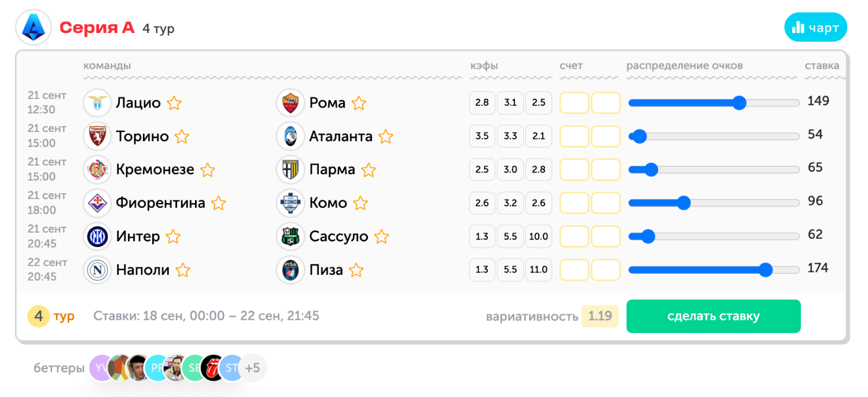Click the Lazio team crest
868x397 pixels.
click(97, 103)
